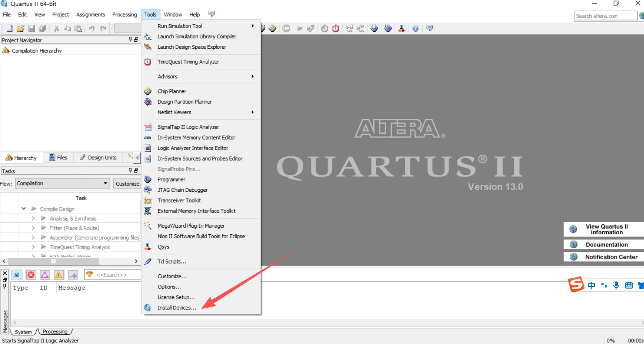Expand the Analysis & Synthesis task

(33, 218)
